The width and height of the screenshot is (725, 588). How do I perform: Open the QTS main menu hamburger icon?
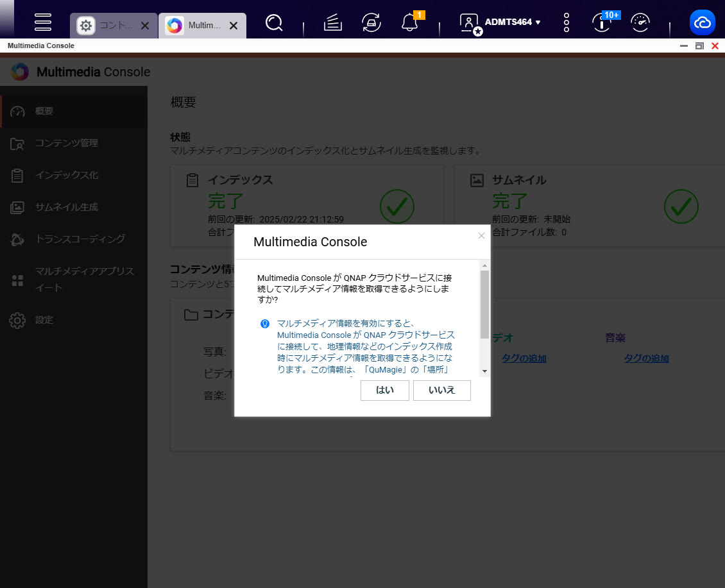point(42,22)
